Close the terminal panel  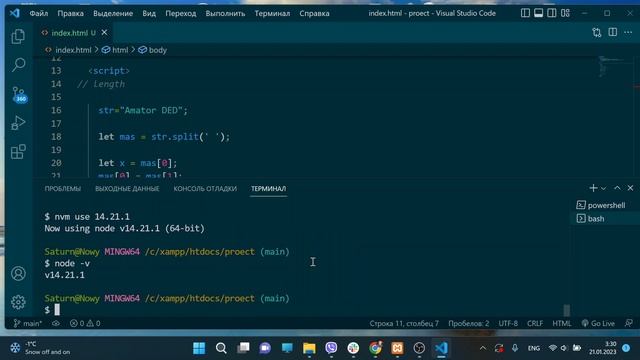630,188
